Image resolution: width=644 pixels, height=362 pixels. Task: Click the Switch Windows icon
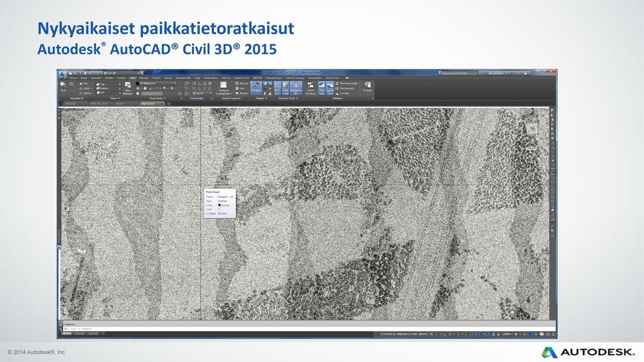click(311, 88)
